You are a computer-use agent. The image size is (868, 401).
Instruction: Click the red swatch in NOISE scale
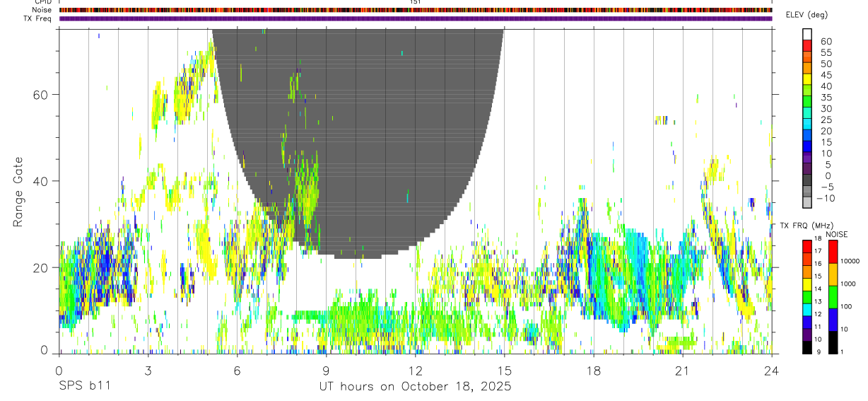833,251
